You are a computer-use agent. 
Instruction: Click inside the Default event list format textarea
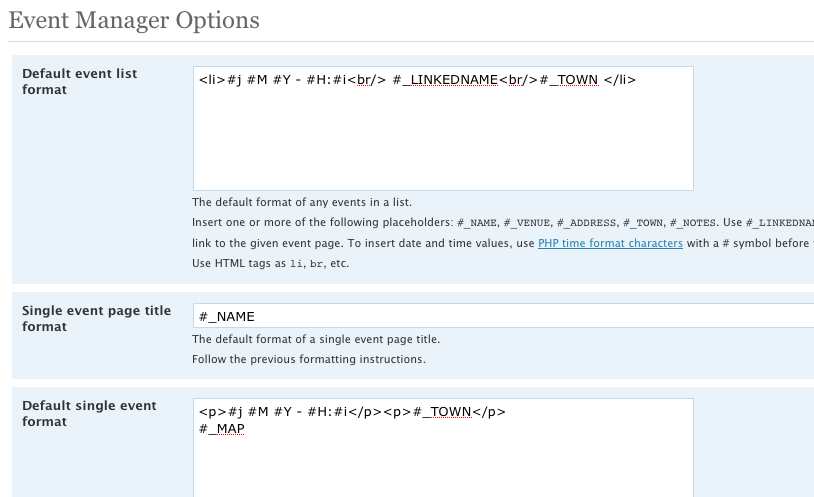coord(443,128)
